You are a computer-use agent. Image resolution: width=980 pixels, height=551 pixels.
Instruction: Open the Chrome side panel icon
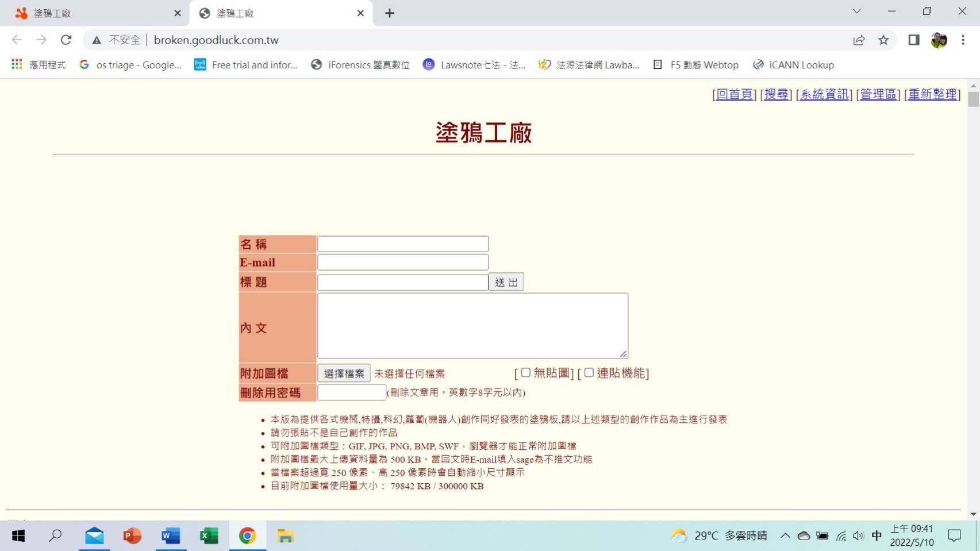[913, 40]
